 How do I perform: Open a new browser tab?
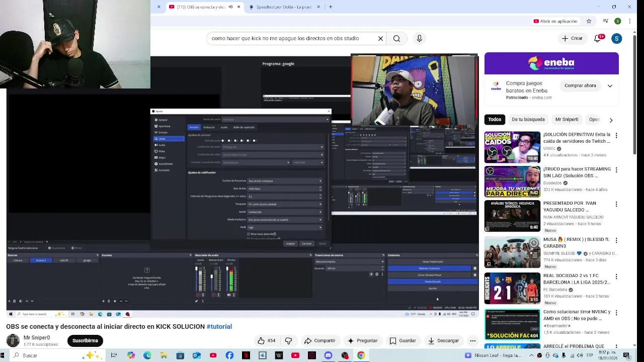tap(331, 7)
